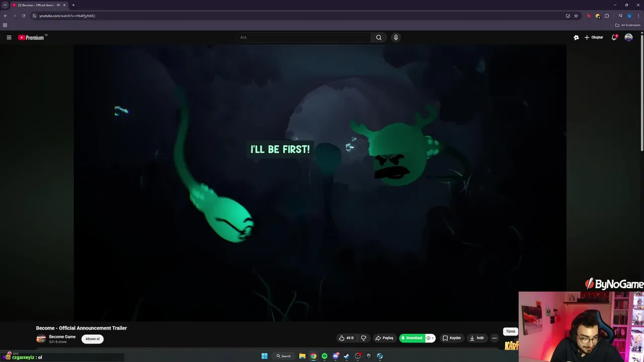
Task: Open the Oluştur create menu
Action: click(594, 37)
